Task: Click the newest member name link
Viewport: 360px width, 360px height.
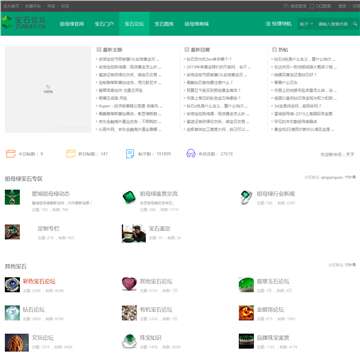Action: (x=350, y=154)
